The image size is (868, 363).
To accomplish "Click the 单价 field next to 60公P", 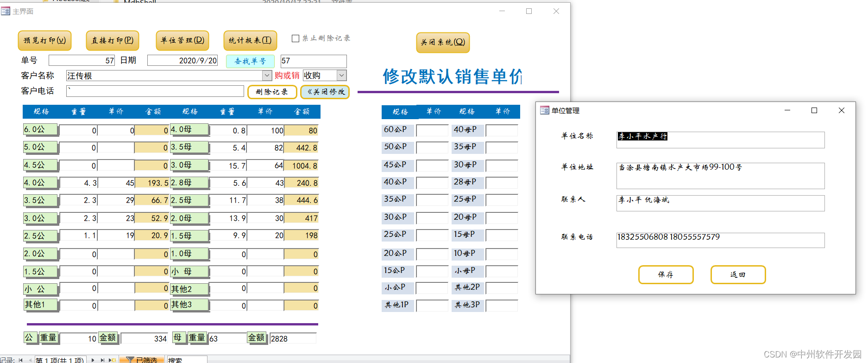I will [432, 130].
